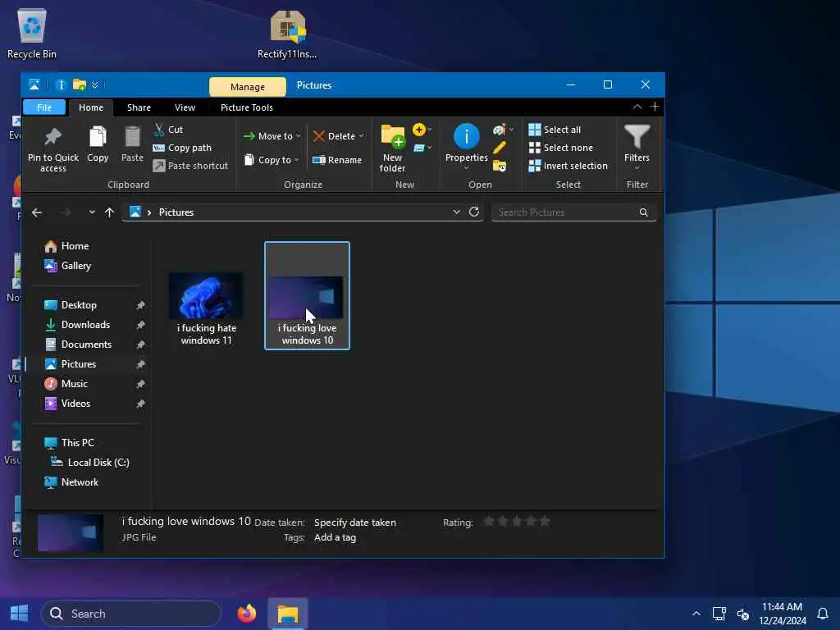This screenshot has height=630, width=840.
Task: Select Local Disk (C:) in navigation pane
Action: (x=90, y=463)
